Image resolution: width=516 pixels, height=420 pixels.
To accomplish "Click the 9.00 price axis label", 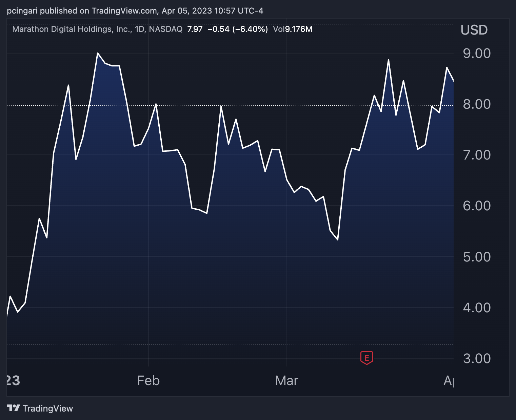I will point(477,54).
